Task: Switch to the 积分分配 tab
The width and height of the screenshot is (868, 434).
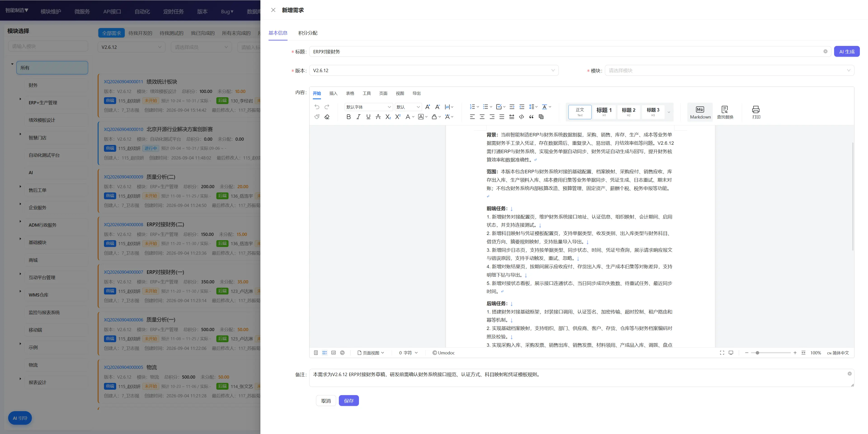Action: 308,33
